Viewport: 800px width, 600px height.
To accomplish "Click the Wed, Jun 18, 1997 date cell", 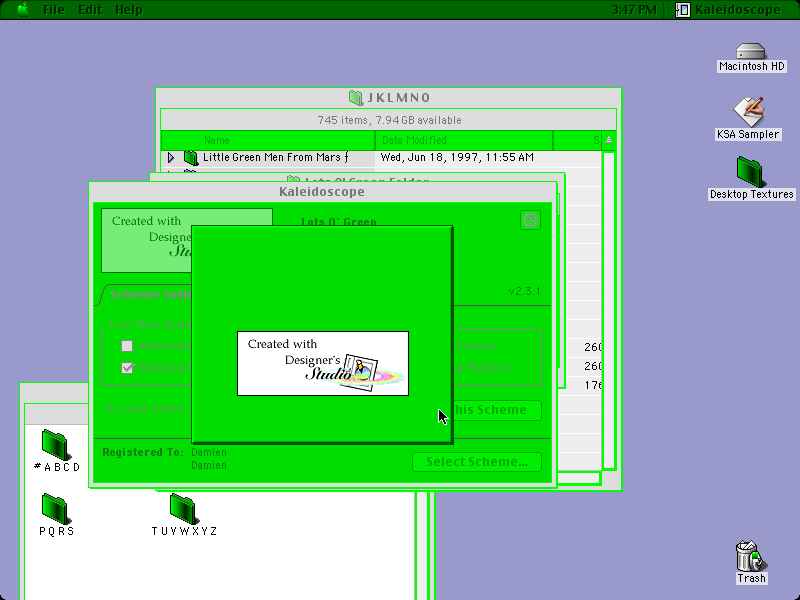I will [457, 157].
